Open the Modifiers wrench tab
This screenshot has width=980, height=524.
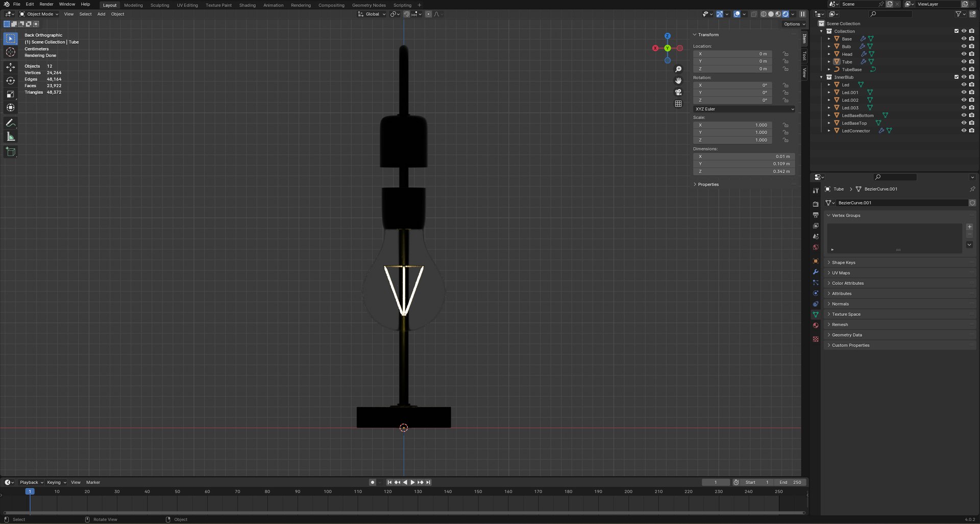click(816, 272)
